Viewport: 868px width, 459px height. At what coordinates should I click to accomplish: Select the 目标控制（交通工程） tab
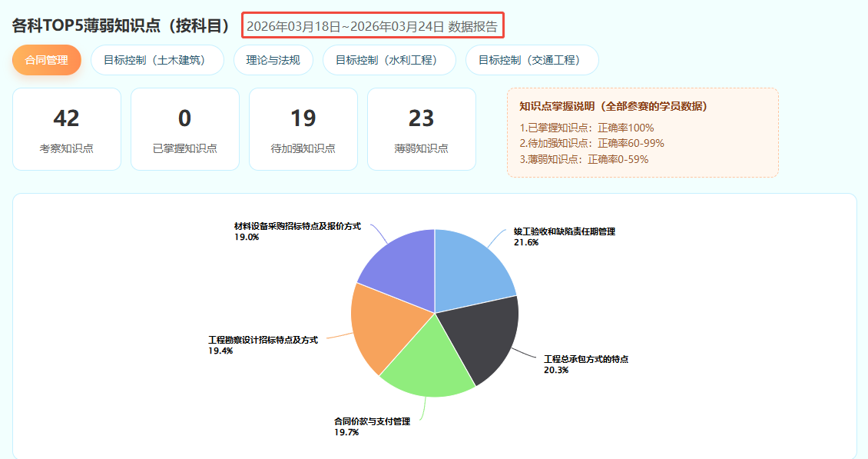(x=532, y=60)
